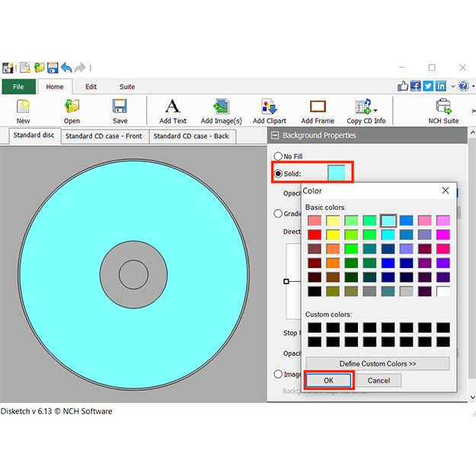
Task: Save the project using the Save ribbon icon
Action: point(120,111)
